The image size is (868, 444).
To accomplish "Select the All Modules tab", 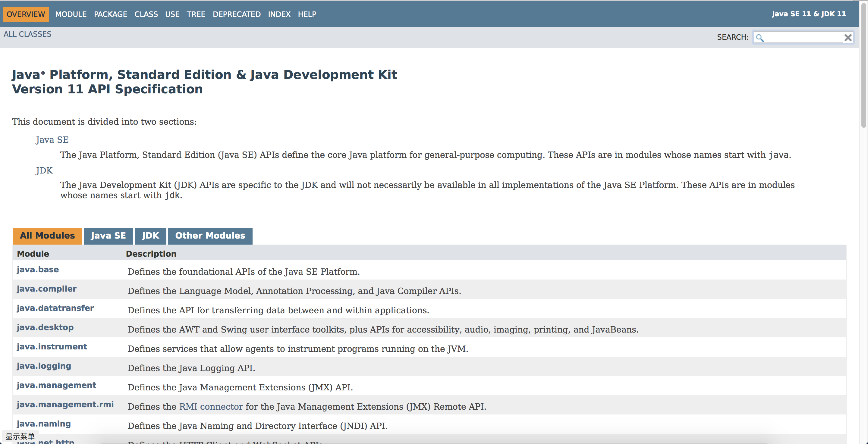I will click(47, 236).
